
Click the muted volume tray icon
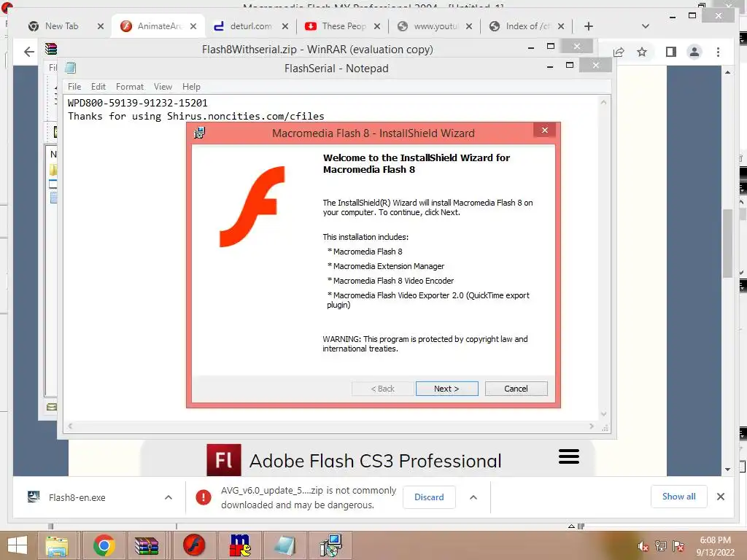643,546
